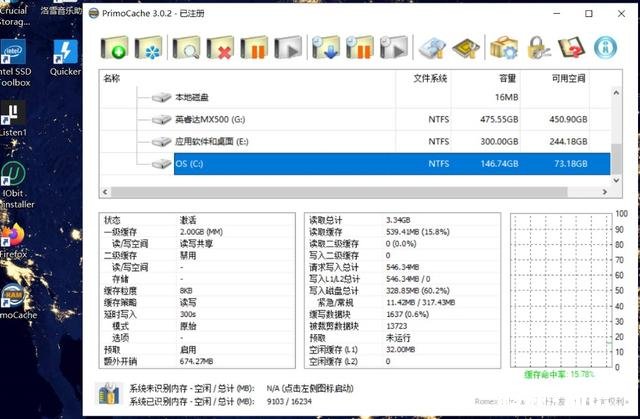The image size is (640, 419).
Task: Click the 延时写入 300s value
Action: 188,314
